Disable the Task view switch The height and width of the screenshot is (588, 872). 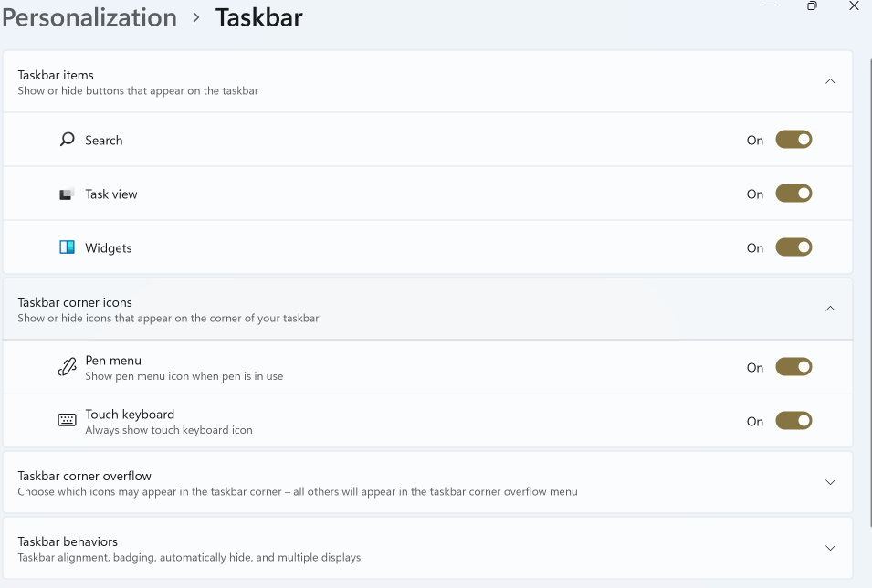(793, 193)
